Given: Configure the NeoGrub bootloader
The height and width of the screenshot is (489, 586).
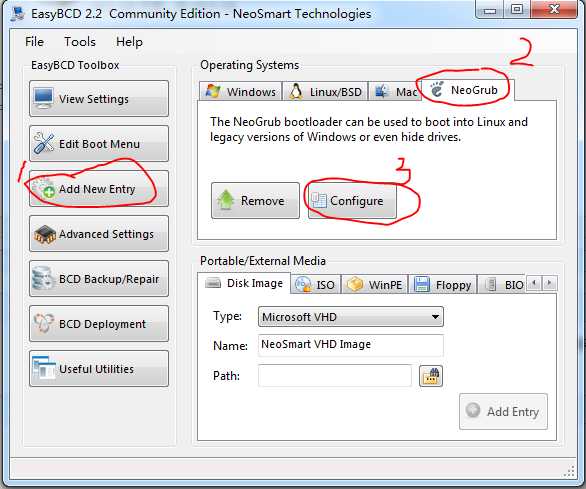Looking at the screenshot, I should 352,200.
